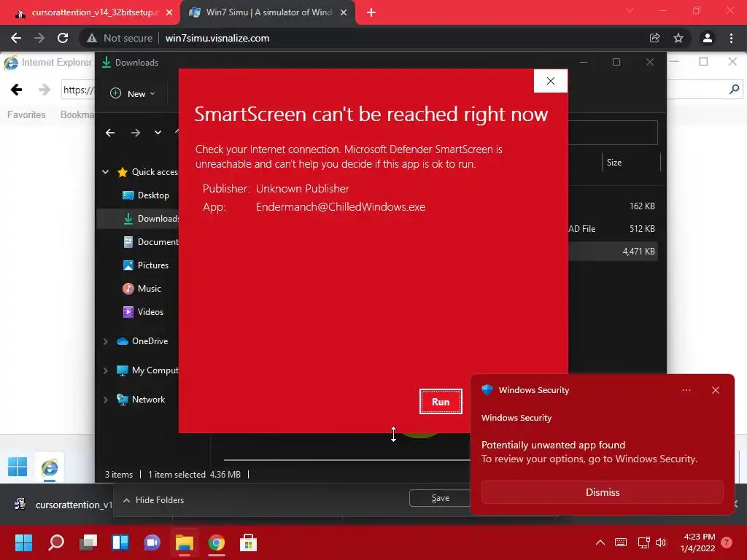Switch to the Win7 Simu browser tab
Image resolution: width=747 pixels, height=560 pixels.
click(x=268, y=12)
